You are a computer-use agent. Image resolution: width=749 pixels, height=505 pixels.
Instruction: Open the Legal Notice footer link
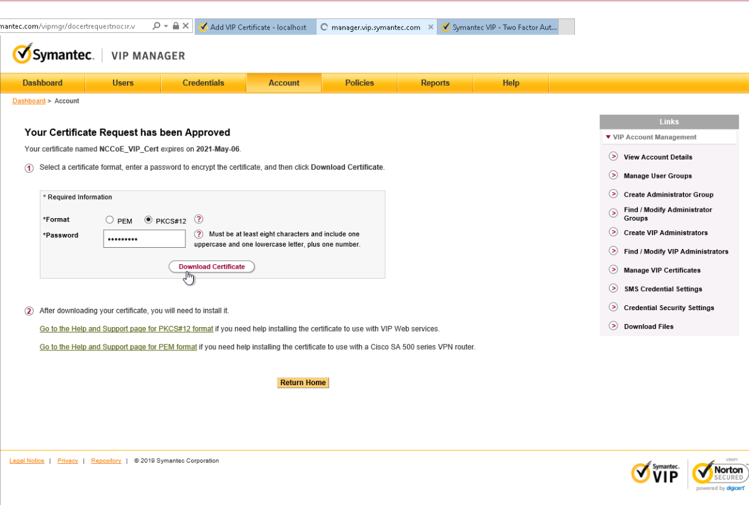(27, 461)
